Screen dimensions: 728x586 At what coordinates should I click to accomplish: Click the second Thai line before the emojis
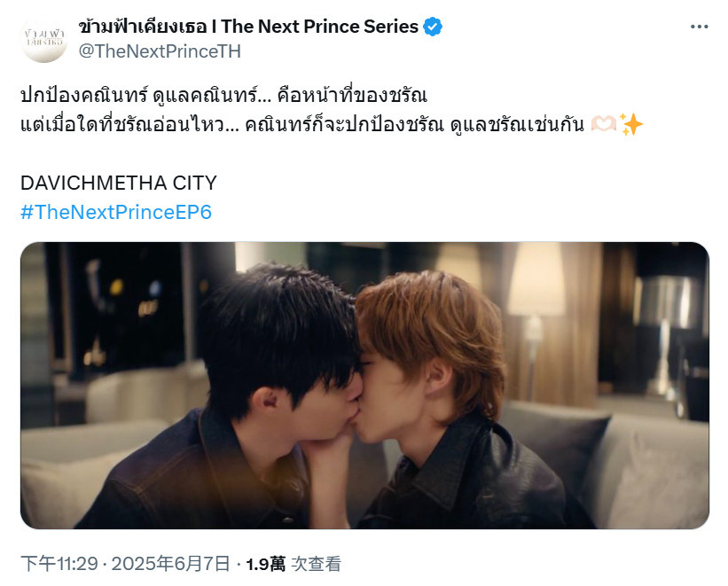click(x=302, y=124)
